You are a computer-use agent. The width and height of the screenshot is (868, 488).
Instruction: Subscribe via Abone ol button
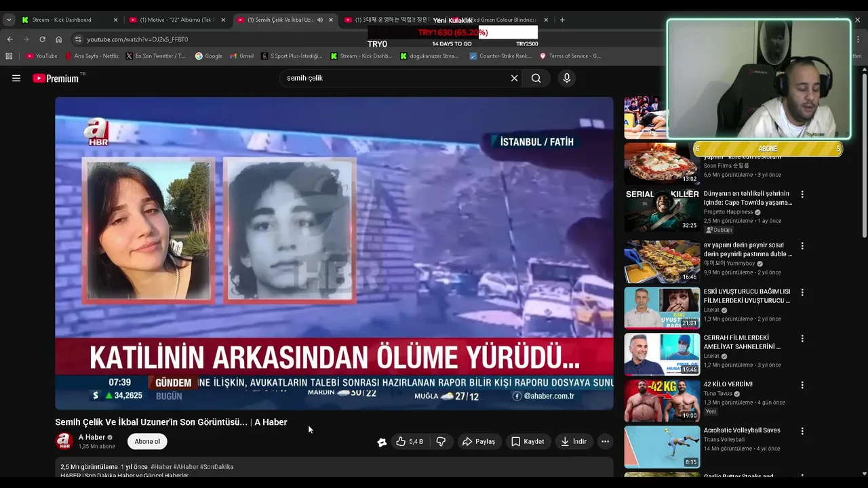pos(147,441)
